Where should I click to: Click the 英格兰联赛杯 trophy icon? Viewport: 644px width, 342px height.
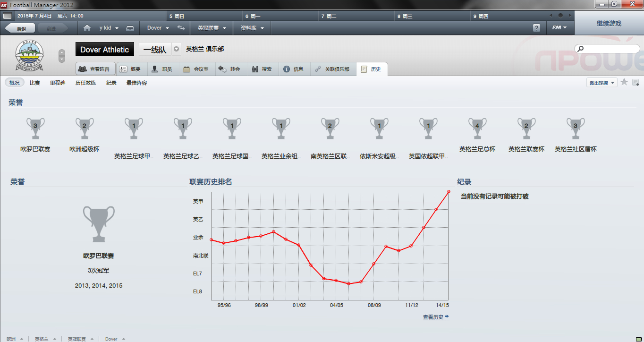point(526,129)
